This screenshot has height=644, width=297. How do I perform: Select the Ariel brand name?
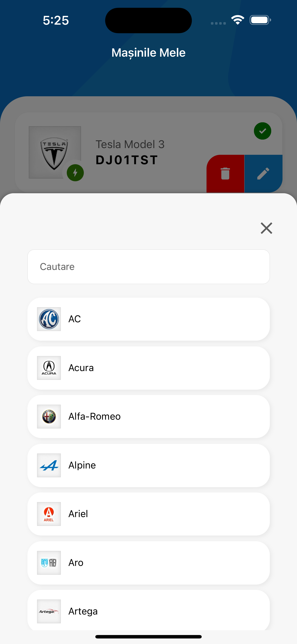pyautogui.click(x=78, y=514)
